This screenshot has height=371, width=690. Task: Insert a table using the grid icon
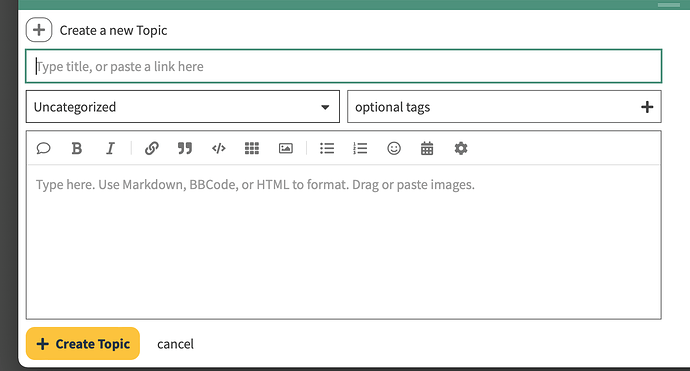point(252,148)
